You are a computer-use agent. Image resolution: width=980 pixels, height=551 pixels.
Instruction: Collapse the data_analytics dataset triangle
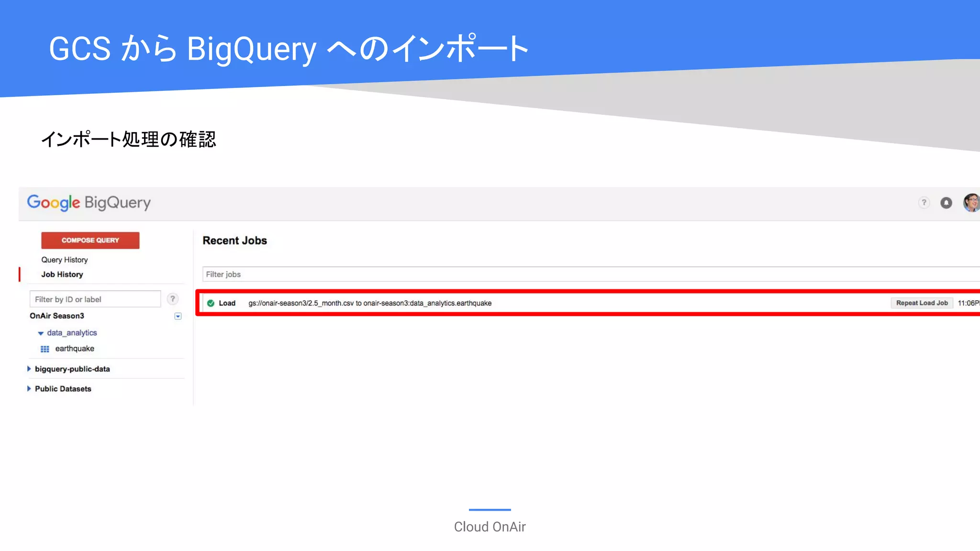pos(41,333)
